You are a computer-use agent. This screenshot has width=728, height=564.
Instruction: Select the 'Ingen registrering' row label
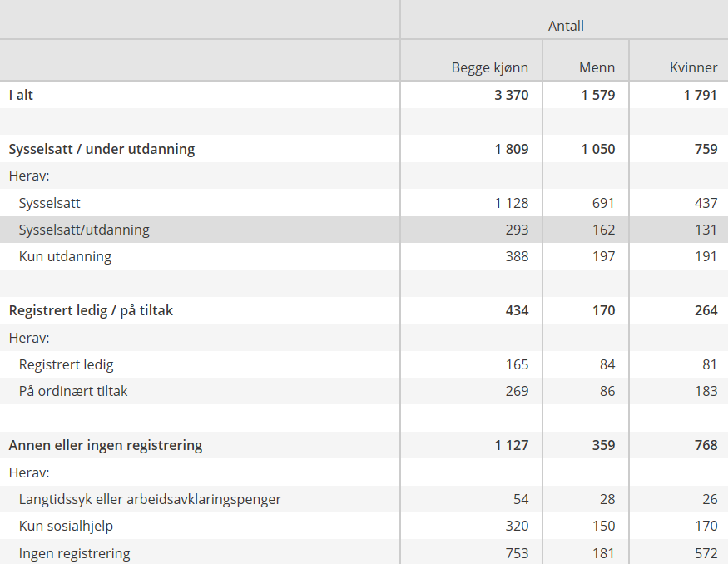coord(74,553)
